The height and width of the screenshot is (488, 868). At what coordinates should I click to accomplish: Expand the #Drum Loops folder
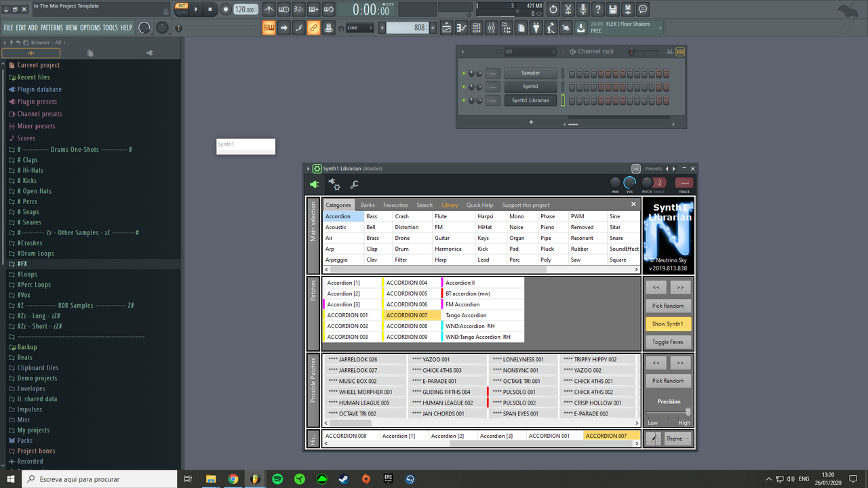pos(31,253)
